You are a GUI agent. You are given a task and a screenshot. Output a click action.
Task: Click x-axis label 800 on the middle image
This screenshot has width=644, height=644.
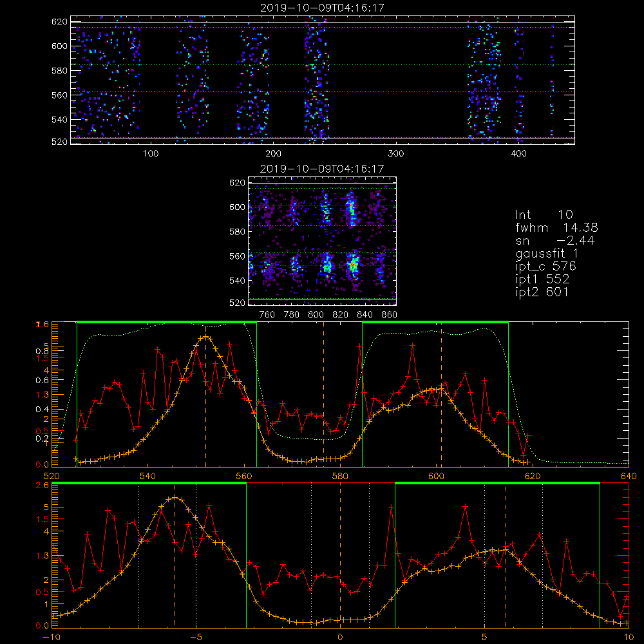316,315
